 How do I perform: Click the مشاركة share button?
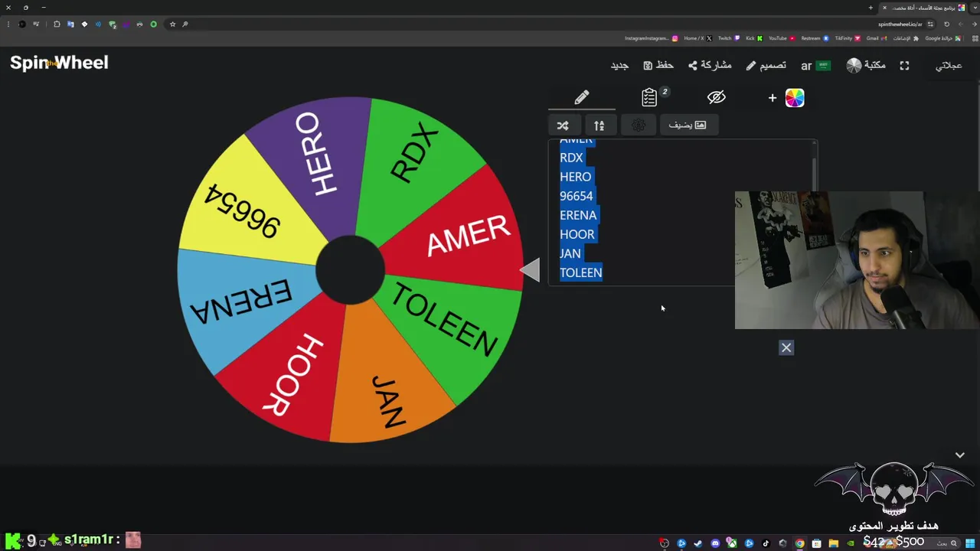[x=710, y=65]
